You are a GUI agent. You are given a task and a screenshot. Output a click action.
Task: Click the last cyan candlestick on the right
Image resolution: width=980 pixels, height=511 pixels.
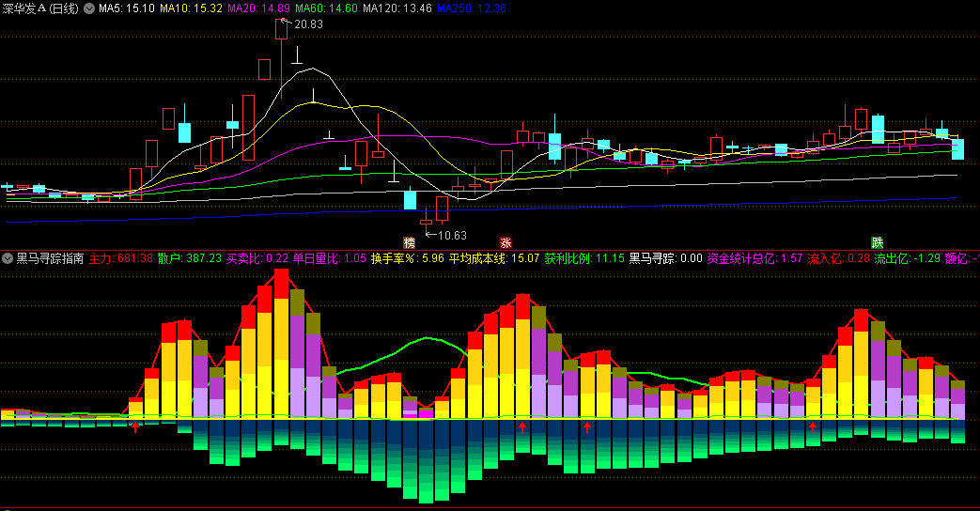point(957,148)
